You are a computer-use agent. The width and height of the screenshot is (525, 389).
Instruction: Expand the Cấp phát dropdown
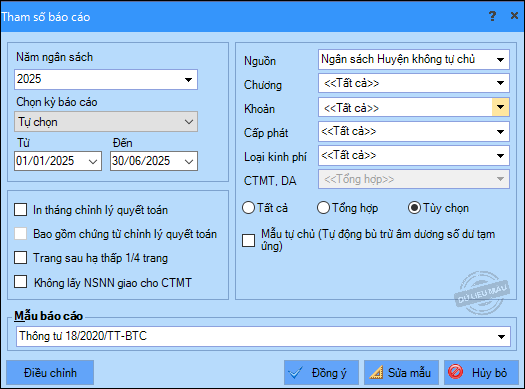[501, 132]
